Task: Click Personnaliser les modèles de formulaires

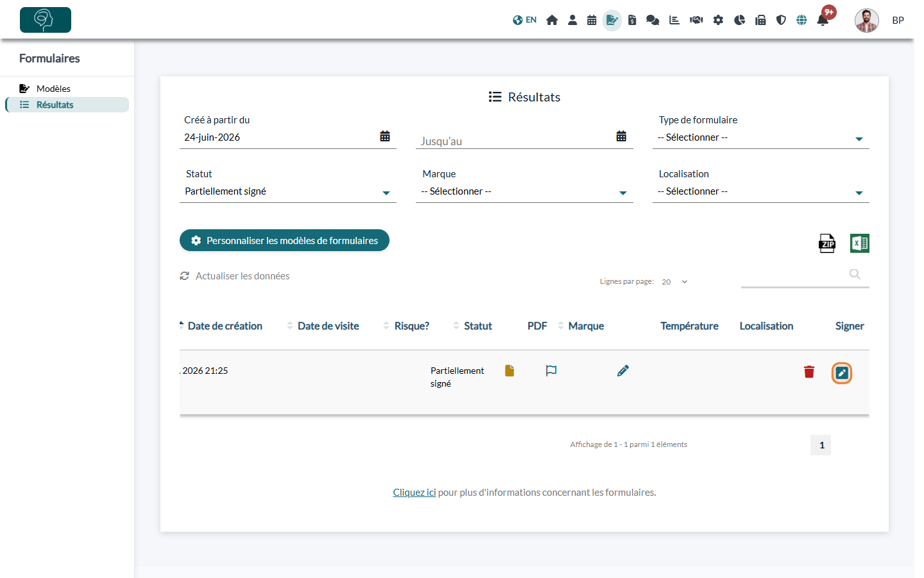Action: click(284, 240)
